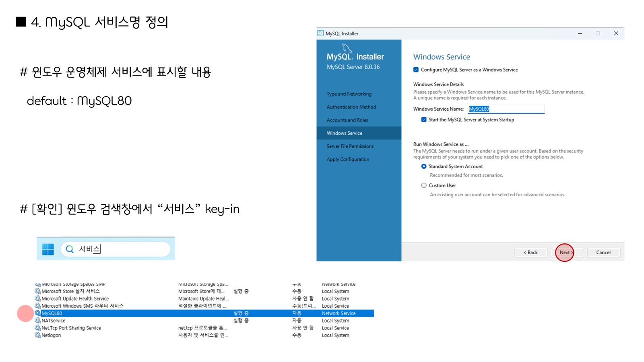Select Microsoft Update Health Service row
The image size is (644, 362).
pos(204,298)
